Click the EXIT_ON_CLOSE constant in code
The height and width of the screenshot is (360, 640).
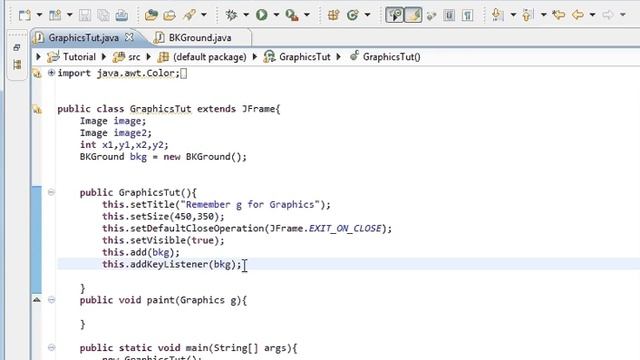pos(345,228)
